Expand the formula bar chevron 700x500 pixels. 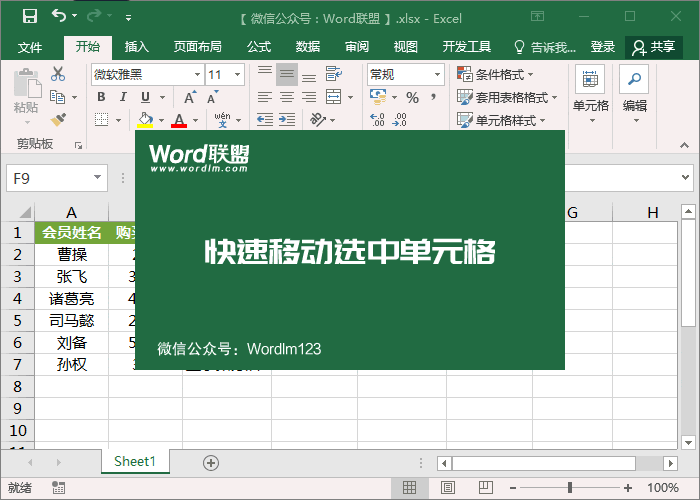(685, 177)
